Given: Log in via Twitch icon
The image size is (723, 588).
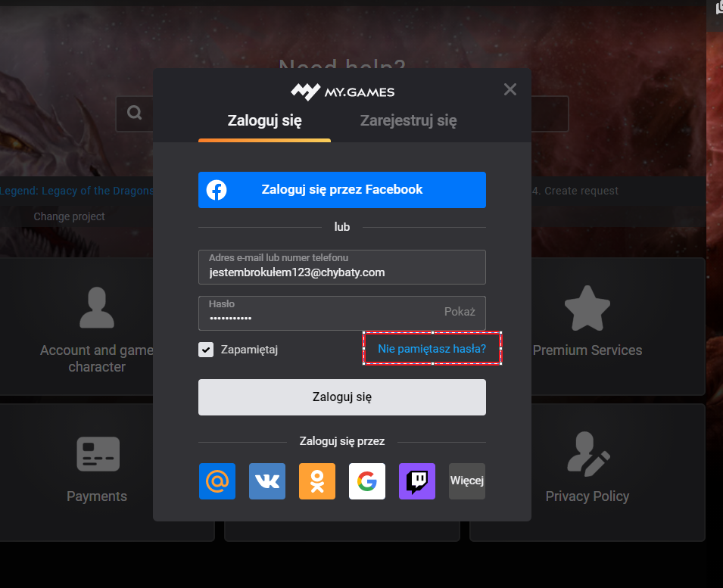Looking at the screenshot, I should point(417,481).
